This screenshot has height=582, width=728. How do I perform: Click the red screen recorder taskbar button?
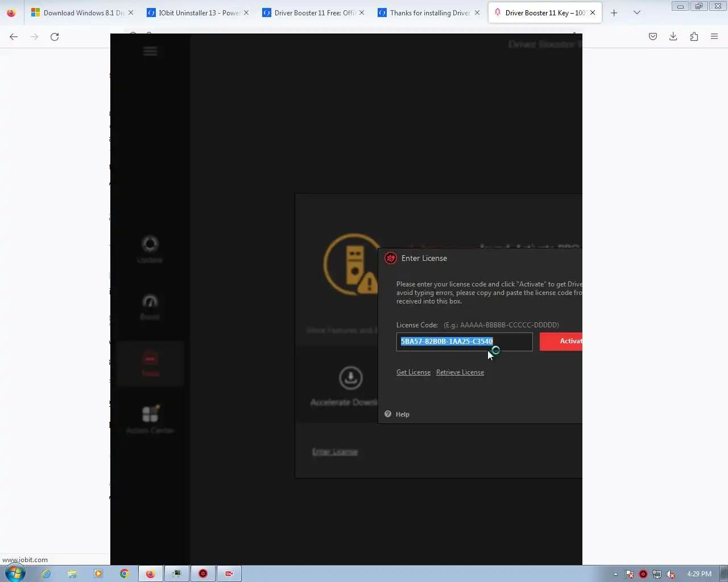click(x=229, y=573)
